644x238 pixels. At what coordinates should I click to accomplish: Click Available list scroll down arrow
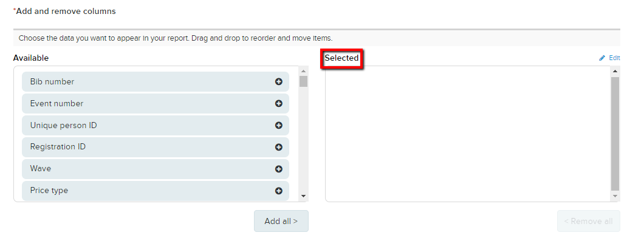pos(304,196)
